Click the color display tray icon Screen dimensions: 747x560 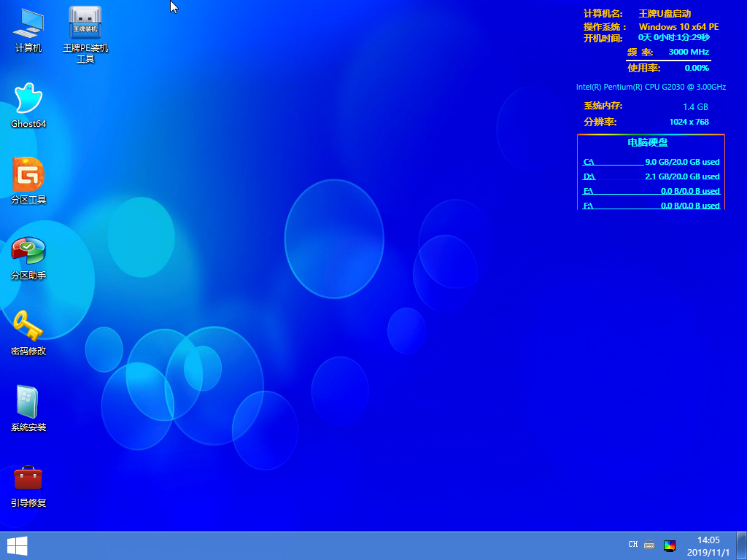click(x=670, y=545)
